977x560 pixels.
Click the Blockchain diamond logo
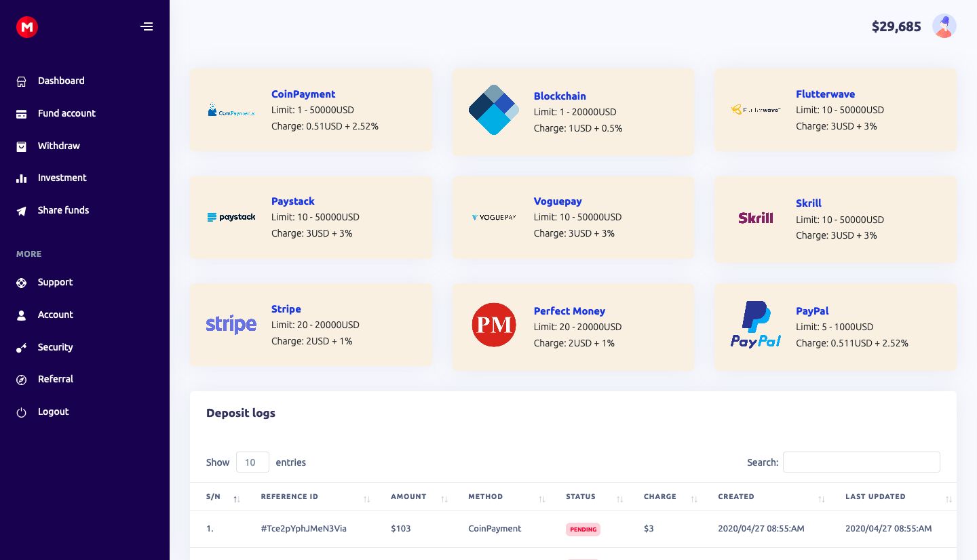(x=494, y=110)
